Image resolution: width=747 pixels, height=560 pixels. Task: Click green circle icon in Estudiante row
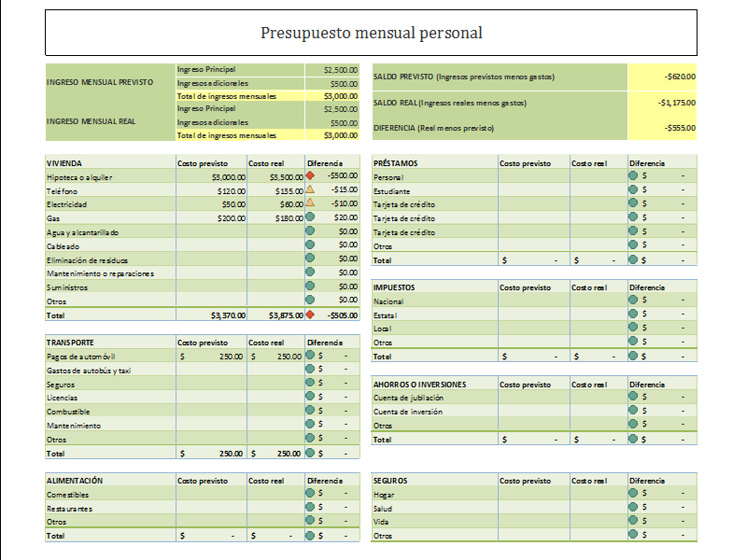633,189
